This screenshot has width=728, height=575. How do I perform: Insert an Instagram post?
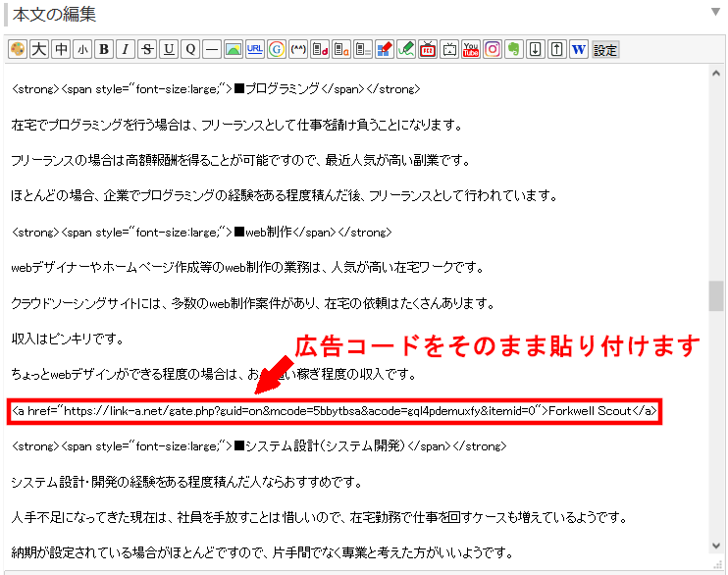493,49
